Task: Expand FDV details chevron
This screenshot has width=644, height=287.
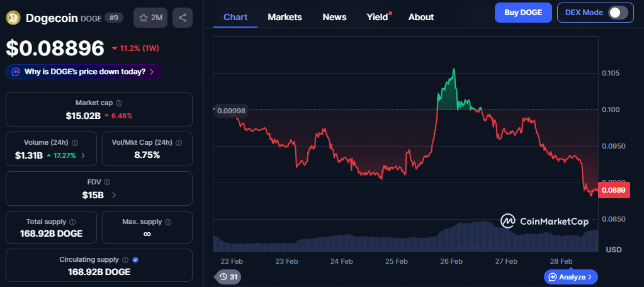Action: click(113, 195)
